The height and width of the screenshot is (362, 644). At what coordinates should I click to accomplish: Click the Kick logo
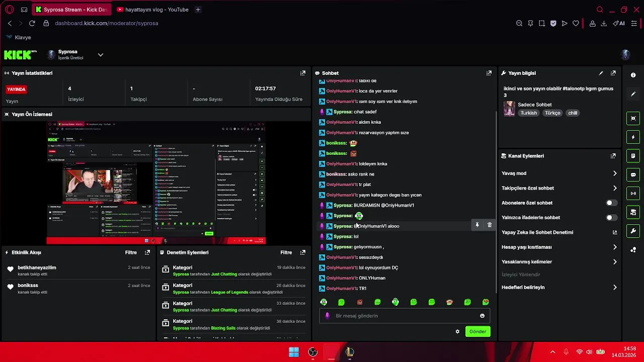[x=20, y=55]
